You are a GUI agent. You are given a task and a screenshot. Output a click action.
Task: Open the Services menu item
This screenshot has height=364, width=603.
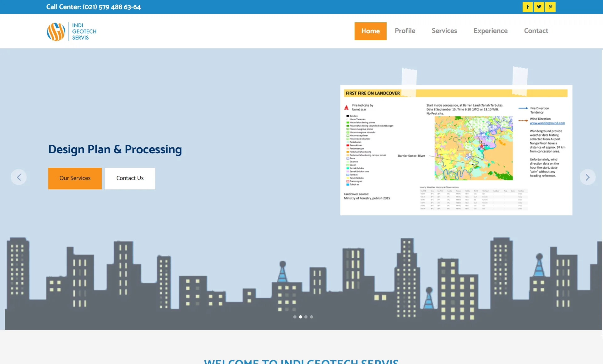444,31
